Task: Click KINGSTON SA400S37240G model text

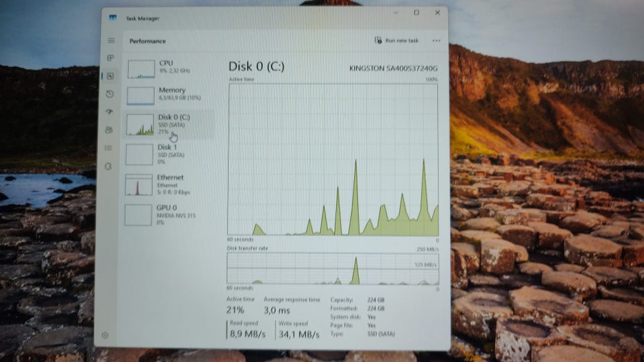Action: tap(393, 68)
